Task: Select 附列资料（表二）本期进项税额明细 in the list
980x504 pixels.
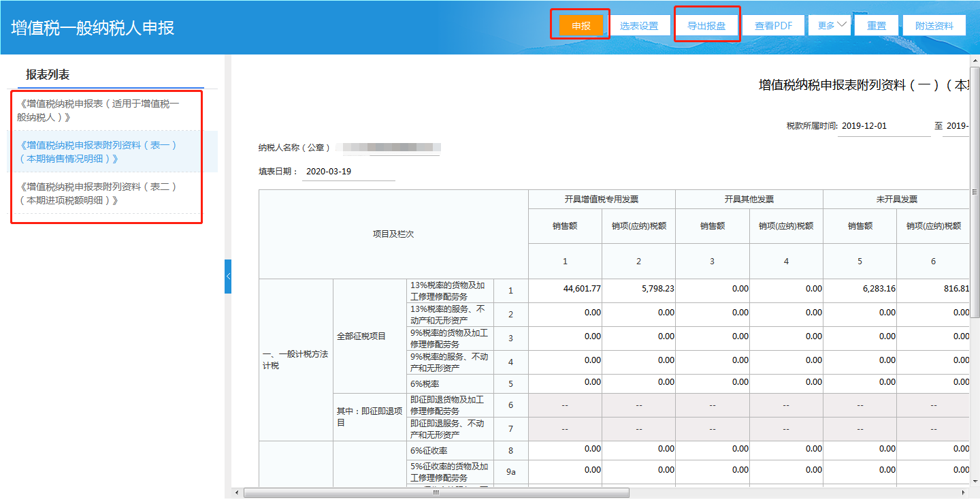Action: coord(99,193)
